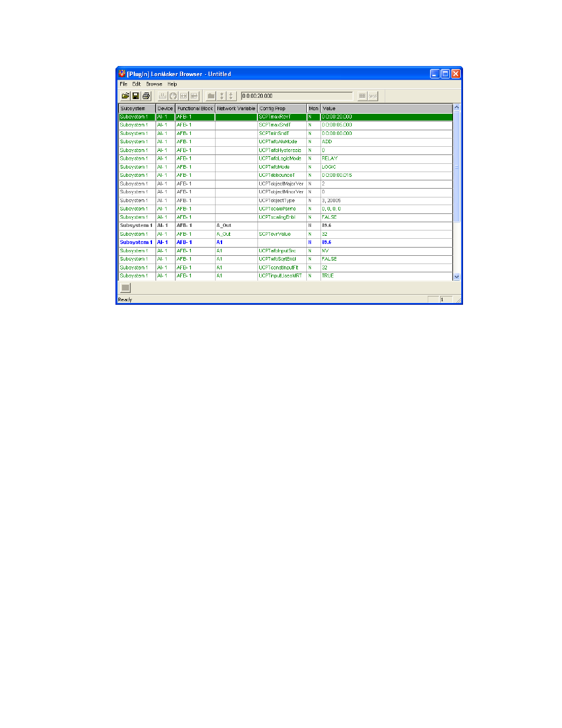This screenshot has height=728, width=562.
Task: Click the move up arrows toolbar icon
Action: coord(222,96)
